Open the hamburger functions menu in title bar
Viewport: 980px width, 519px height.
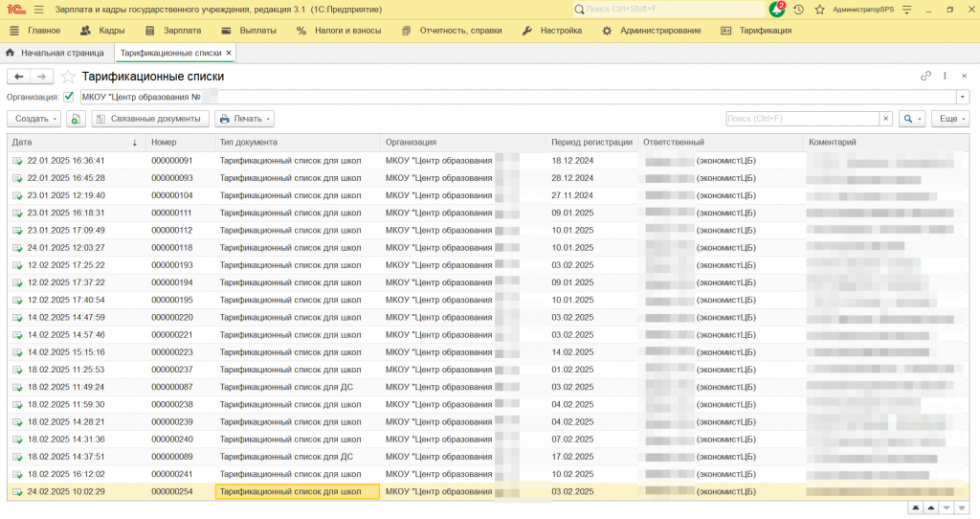coord(38,10)
